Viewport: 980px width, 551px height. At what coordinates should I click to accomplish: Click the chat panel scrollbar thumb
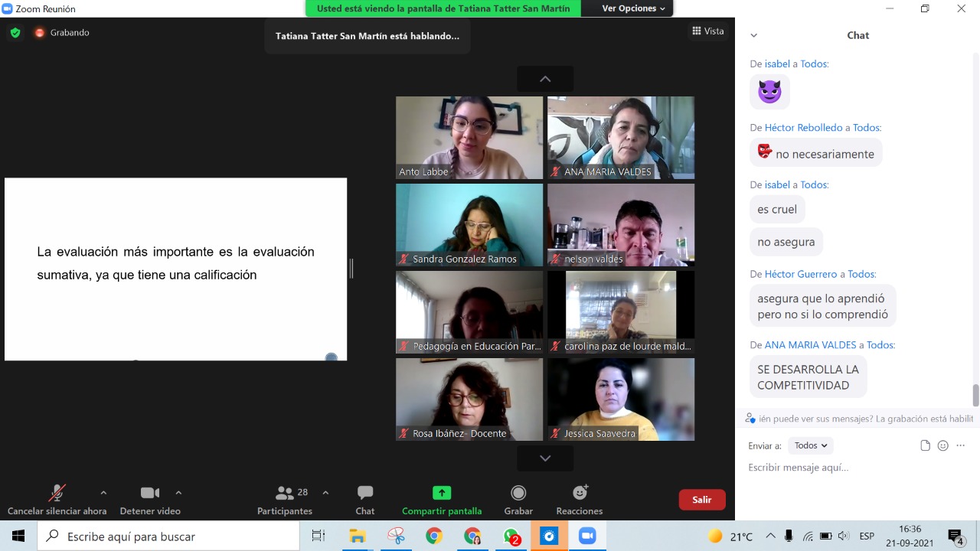(975, 396)
